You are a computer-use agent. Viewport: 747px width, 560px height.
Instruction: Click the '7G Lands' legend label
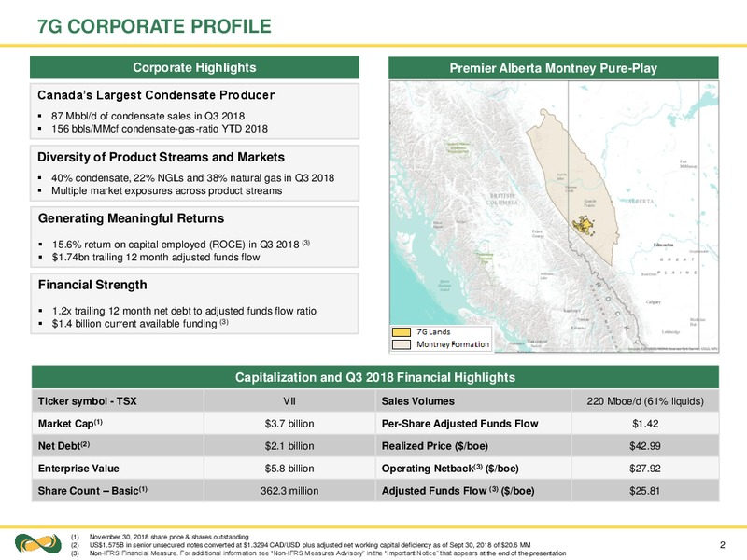pyautogui.click(x=433, y=332)
